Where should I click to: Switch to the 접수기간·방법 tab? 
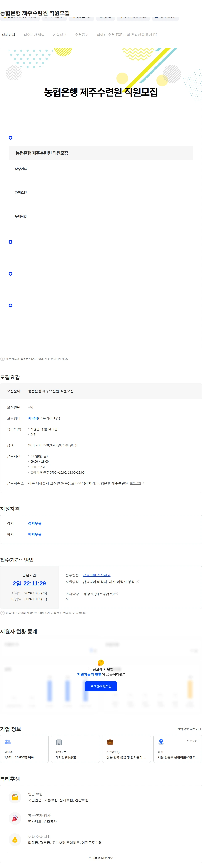coord(34,35)
